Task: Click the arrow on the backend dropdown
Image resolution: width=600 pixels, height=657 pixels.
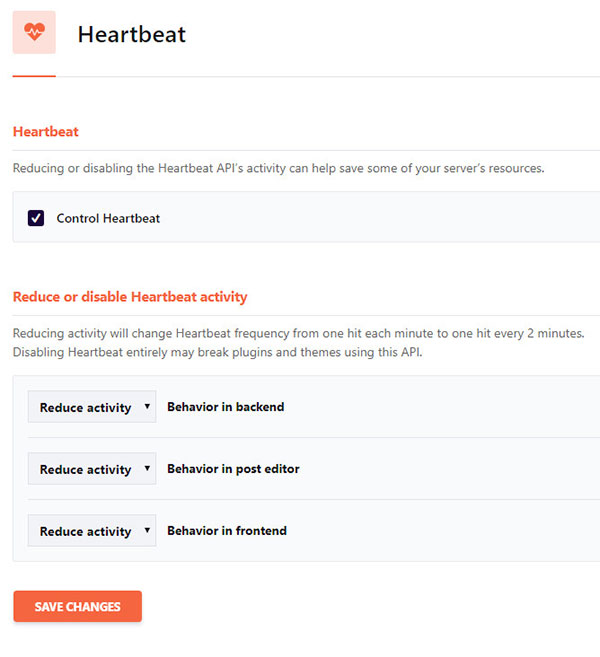Action: tap(147, 407)
